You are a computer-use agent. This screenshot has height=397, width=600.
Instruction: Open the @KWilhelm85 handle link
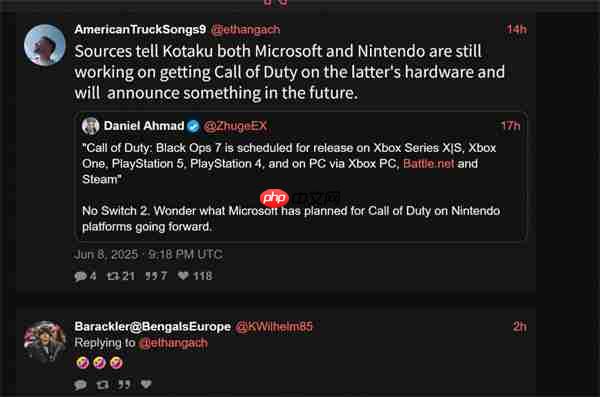(274, 327)
